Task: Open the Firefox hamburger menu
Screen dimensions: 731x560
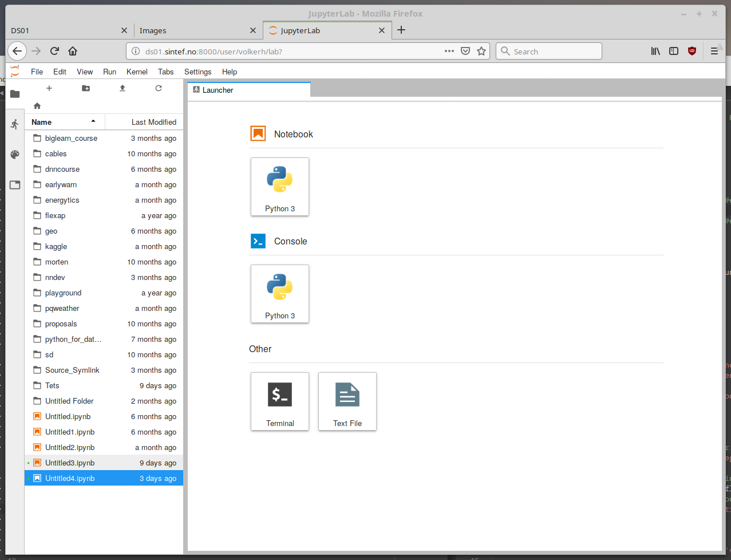Action: pyautogui.click(x=714, y=52)
